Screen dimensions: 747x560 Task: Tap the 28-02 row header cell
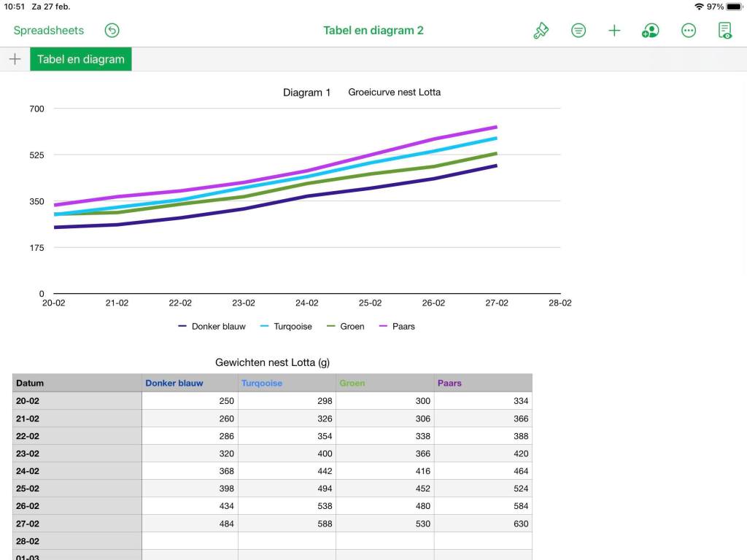[77, 541]
